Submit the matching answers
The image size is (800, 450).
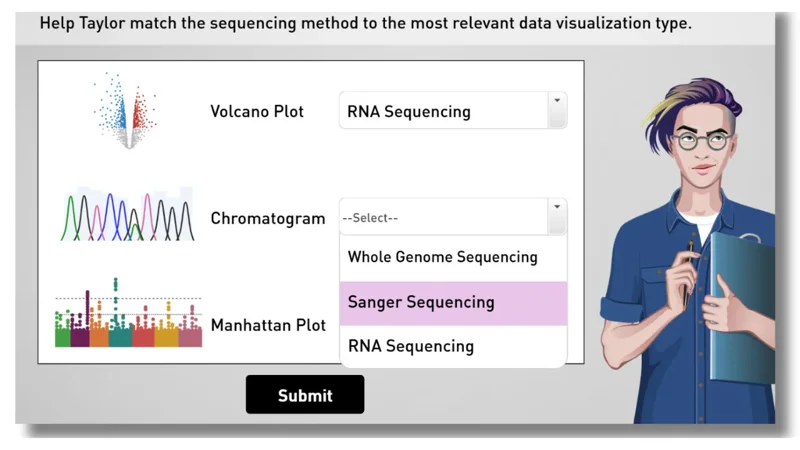click(x=305, y=394)
